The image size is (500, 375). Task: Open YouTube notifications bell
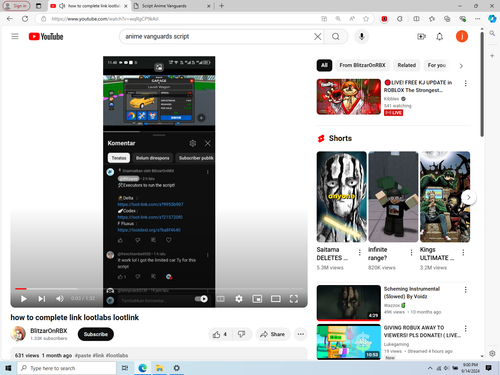tap(440, 36)
